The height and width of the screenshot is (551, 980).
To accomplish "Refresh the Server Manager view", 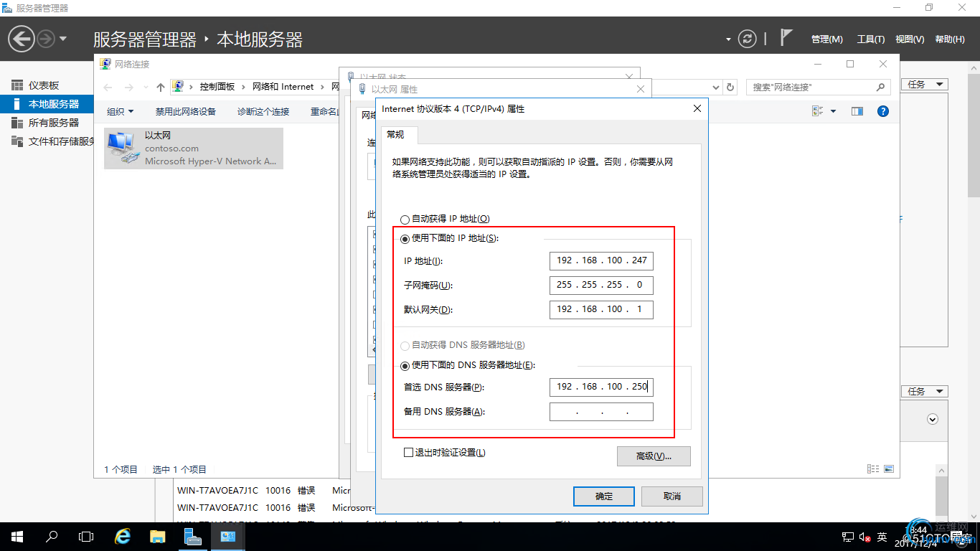I will (748, 39).
